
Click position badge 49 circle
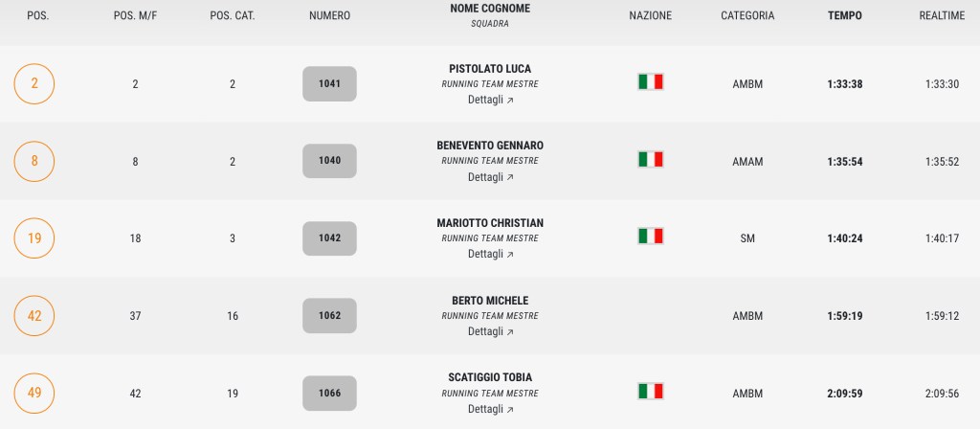(x=34, y=393)
